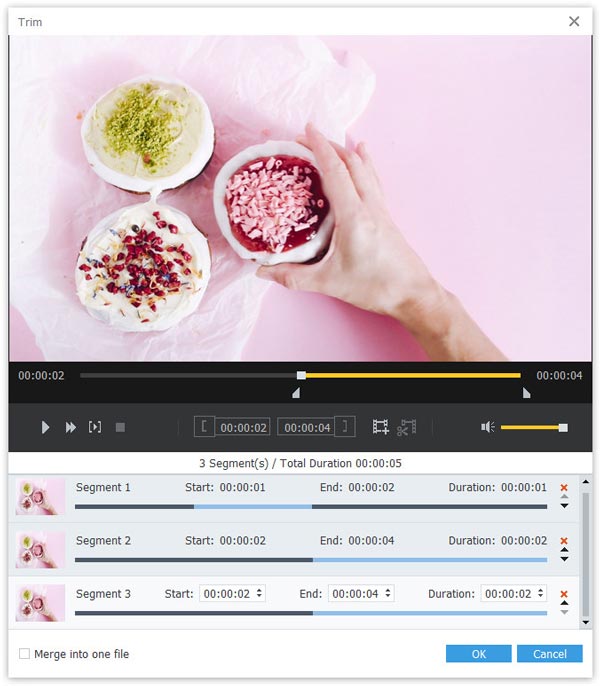Set end point with right bracket icon
This screenshot has height=686, width=600.
click(x=345, y=427)
